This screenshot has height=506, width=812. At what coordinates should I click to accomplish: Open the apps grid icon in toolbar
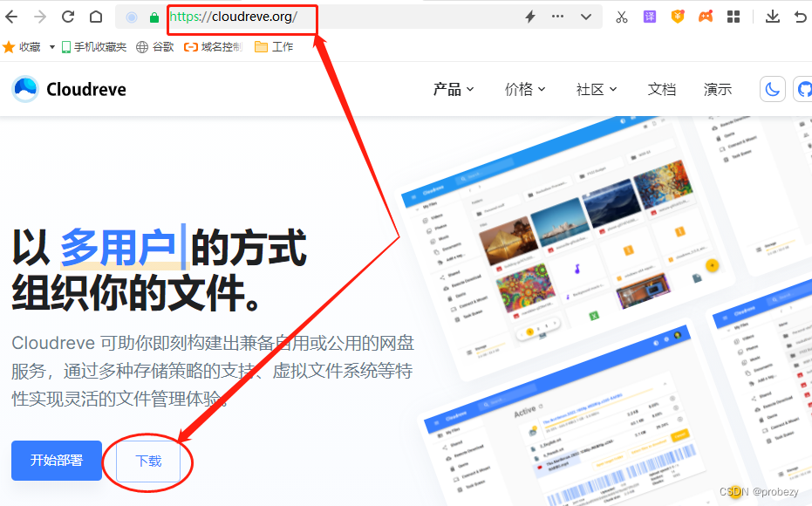(x=735, y=17)
